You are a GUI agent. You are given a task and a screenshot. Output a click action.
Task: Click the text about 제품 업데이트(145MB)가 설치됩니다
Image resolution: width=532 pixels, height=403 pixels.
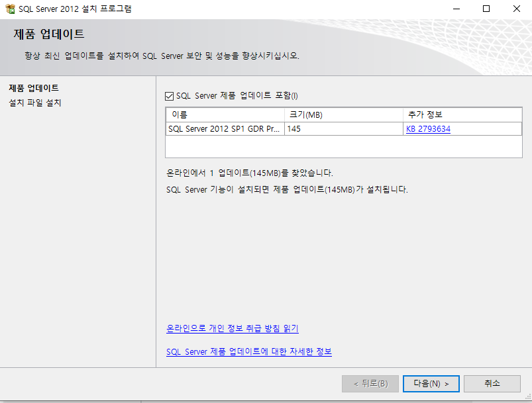pyautogui.click(x=287, y=189)
